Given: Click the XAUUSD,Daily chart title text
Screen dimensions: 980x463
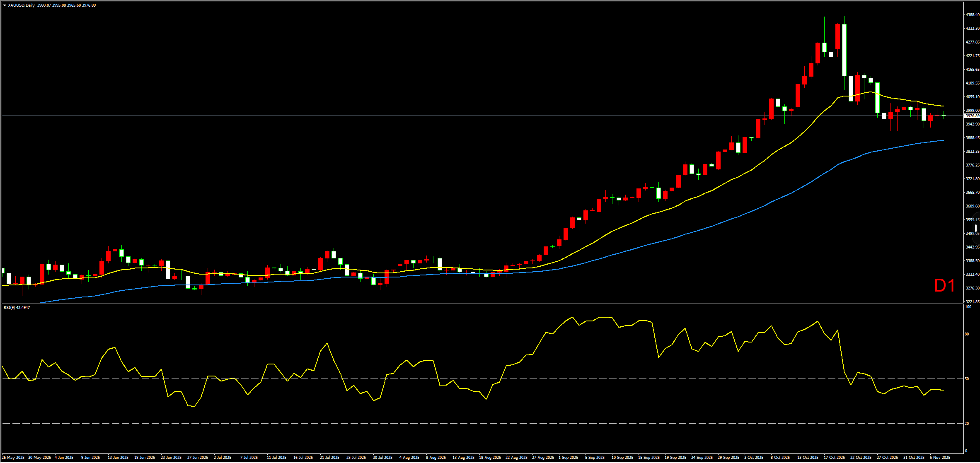Looking at the screenshot, I should pos(21,5).
